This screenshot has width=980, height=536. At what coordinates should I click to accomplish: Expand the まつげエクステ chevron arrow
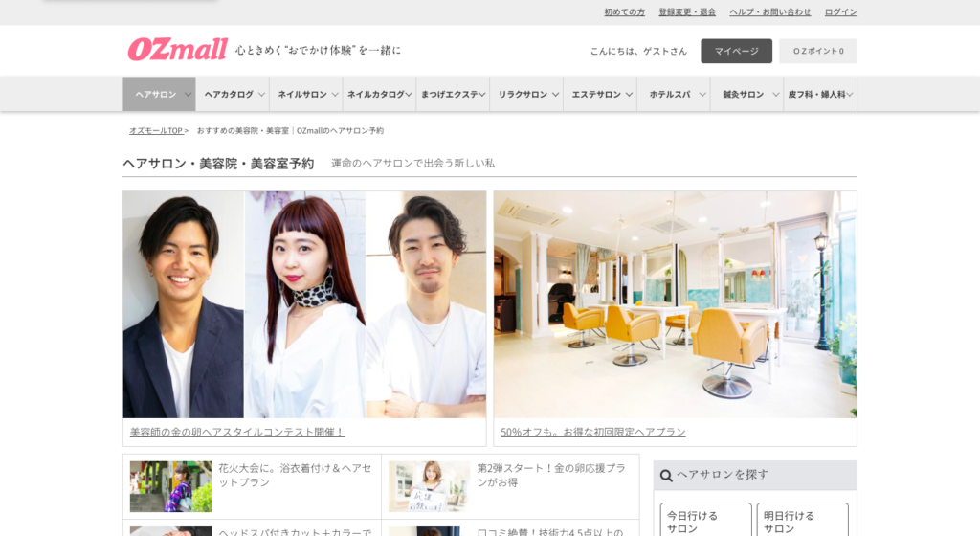[x=482, y=95]
